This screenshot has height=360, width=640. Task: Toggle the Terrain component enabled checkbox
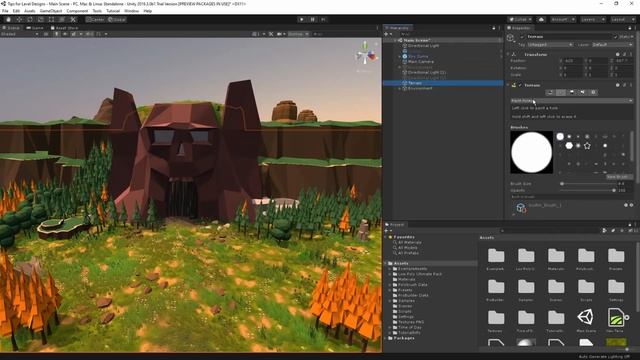[x=520, y=85]
